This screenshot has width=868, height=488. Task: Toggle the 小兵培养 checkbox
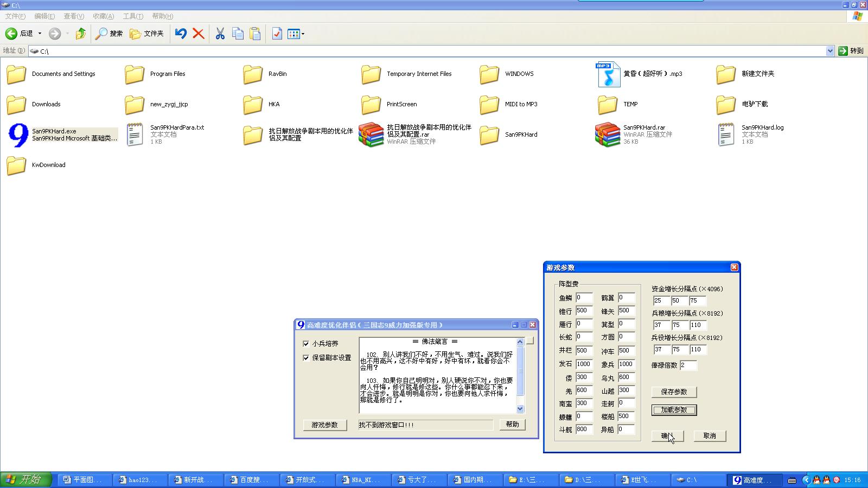[306, 344]
